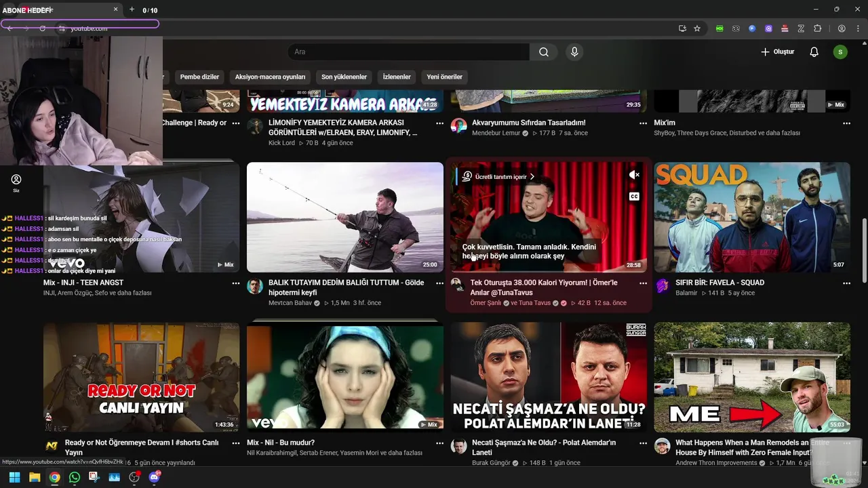Open the Andrew Thron Improvements channel avatar

(x=662, y=446)
